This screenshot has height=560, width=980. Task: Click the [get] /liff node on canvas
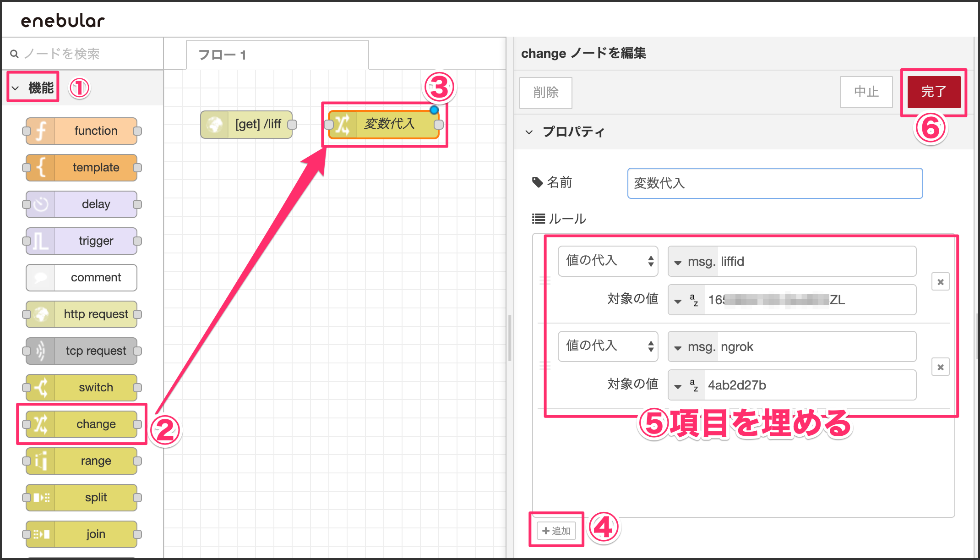[x=246, y=125]
